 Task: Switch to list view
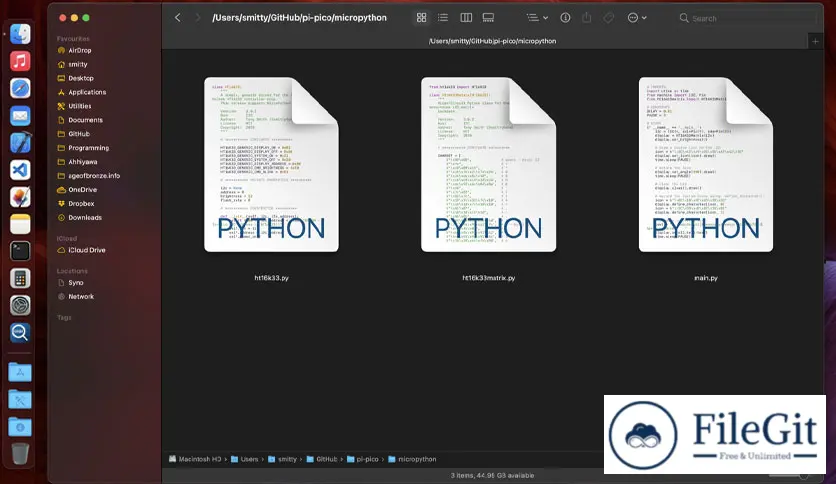pyautogui.click(x=443, y=18)
